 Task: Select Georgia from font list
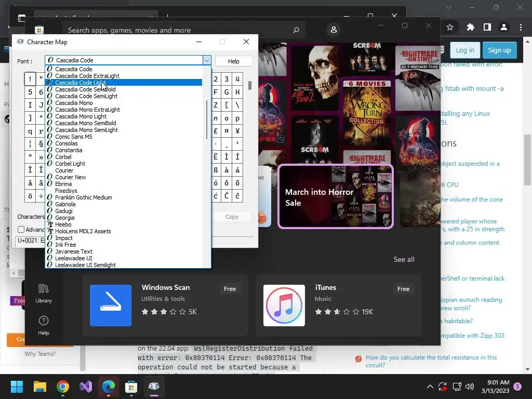[124, 218]
